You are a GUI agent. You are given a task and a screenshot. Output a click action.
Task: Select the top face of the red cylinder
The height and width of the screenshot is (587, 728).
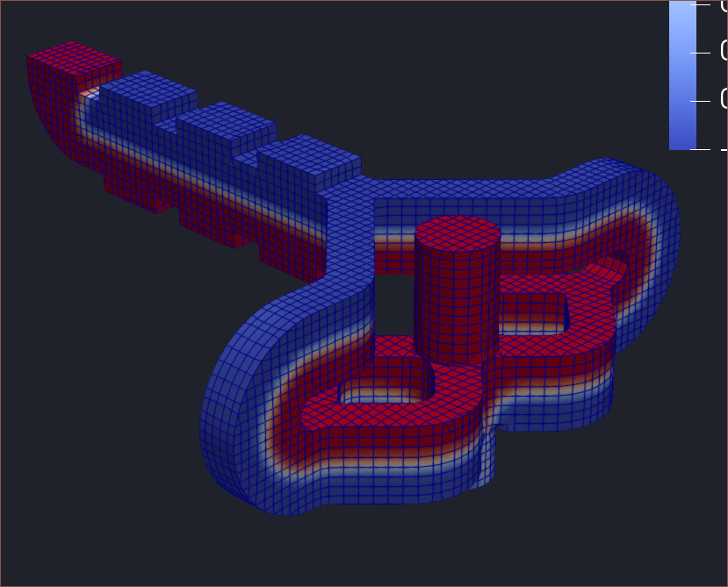[x=458, y=234]
